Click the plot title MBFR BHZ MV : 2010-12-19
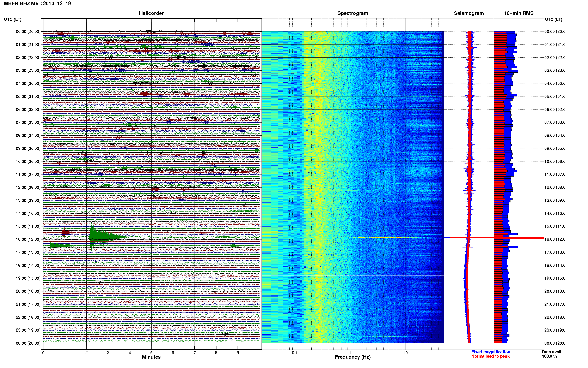Image resolution: width=588 pixels, height=368 pixels. pos(37,4)
